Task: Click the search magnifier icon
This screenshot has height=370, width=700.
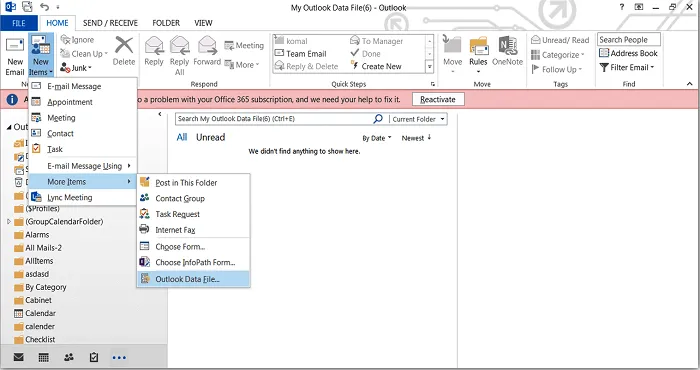Action: (378, 119)
